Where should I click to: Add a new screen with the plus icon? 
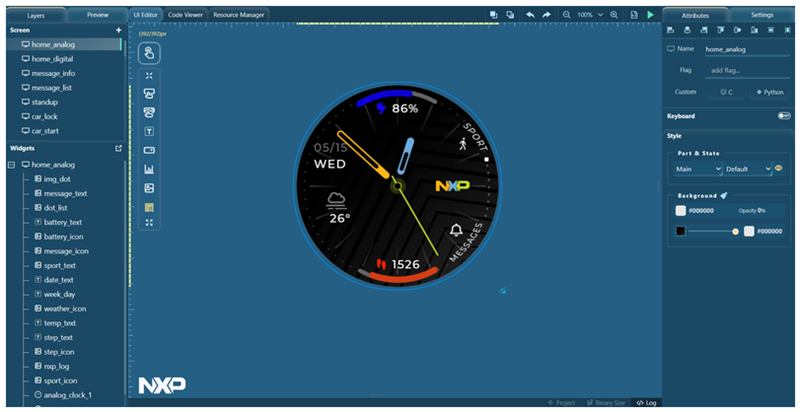coord(118,30)
